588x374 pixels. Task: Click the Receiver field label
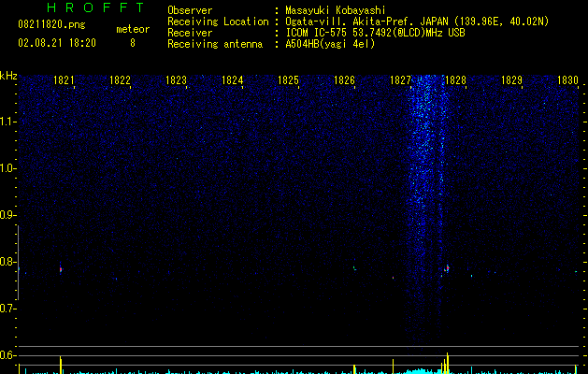[x=190, y=33]
